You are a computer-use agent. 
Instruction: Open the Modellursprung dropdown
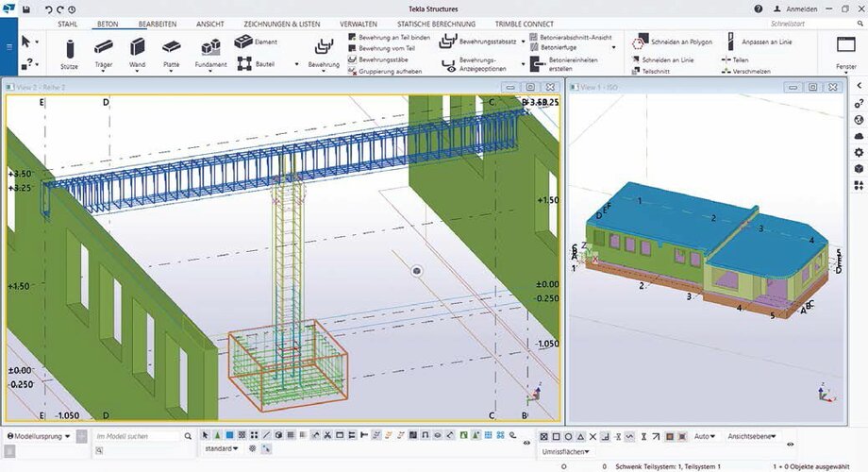tap(39, 436)
